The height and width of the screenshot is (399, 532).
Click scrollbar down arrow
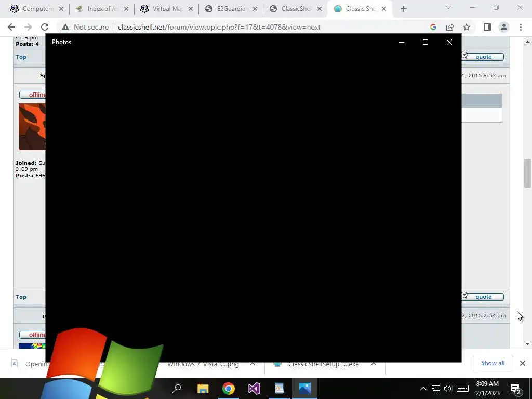point(527,344)
